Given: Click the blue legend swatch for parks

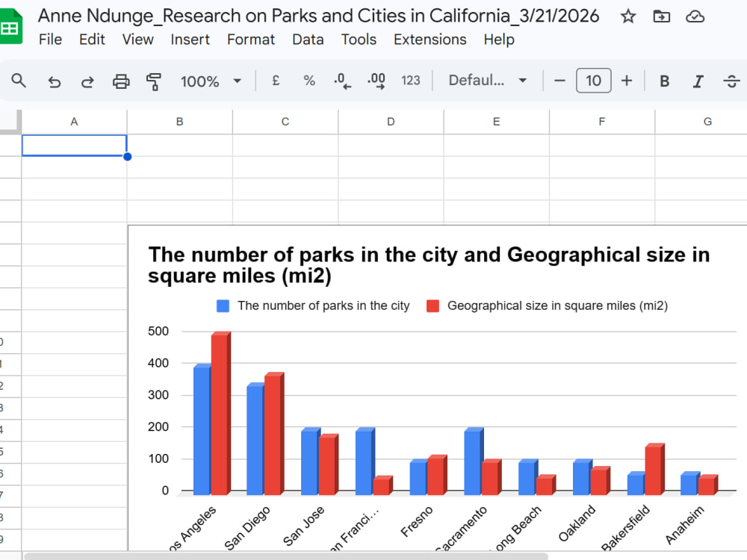Looking at the screenshot, I should [x=223, y=305].
